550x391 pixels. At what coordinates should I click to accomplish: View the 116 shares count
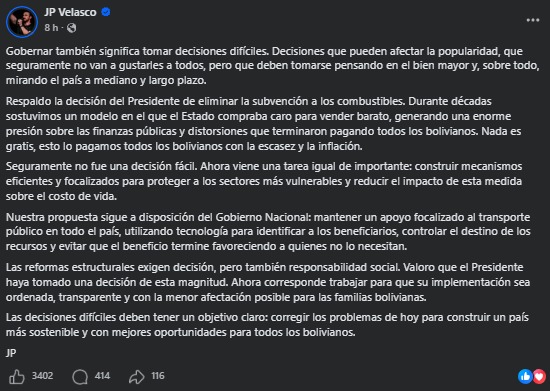pos(158,376)
